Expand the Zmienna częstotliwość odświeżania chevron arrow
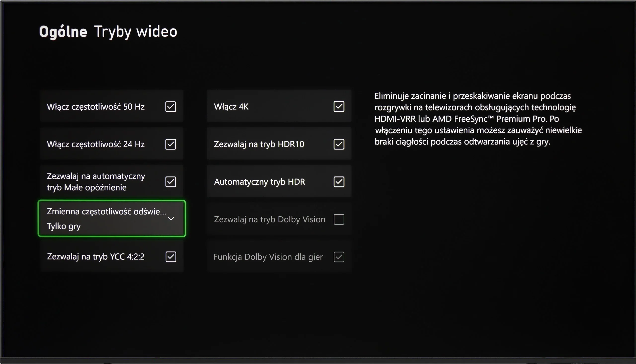Image resolution: width=636 pixels, height=364 pixels. tap(171, 219)
